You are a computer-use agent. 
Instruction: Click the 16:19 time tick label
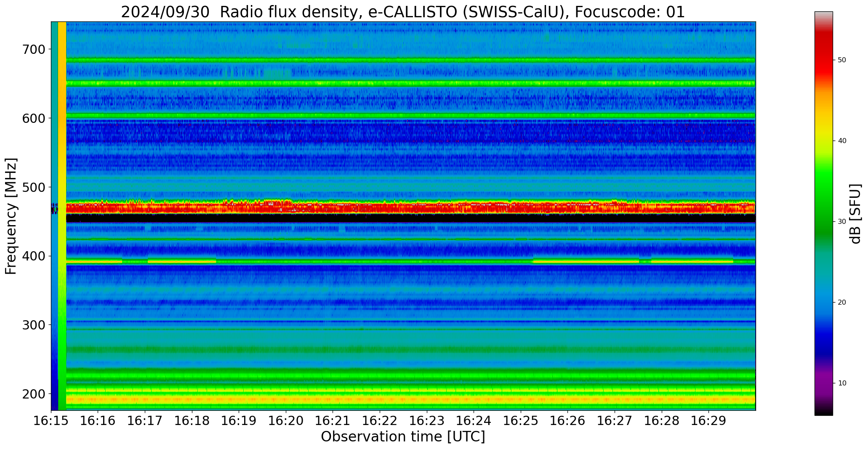(239, 420)
